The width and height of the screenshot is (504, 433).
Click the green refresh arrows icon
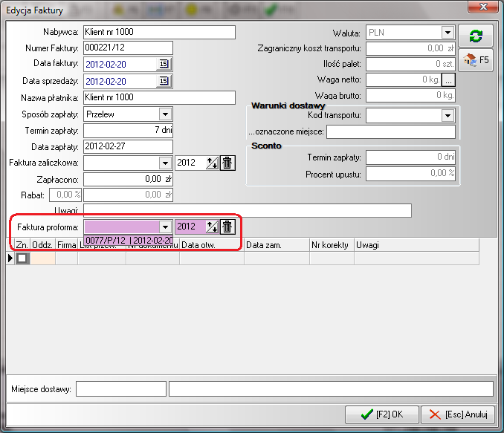point(474,36)
